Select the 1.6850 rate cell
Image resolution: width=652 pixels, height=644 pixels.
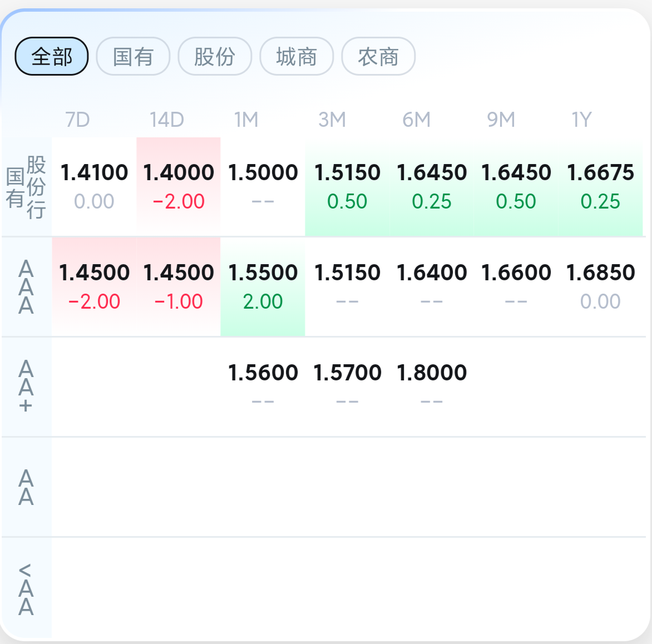[600, 286]
